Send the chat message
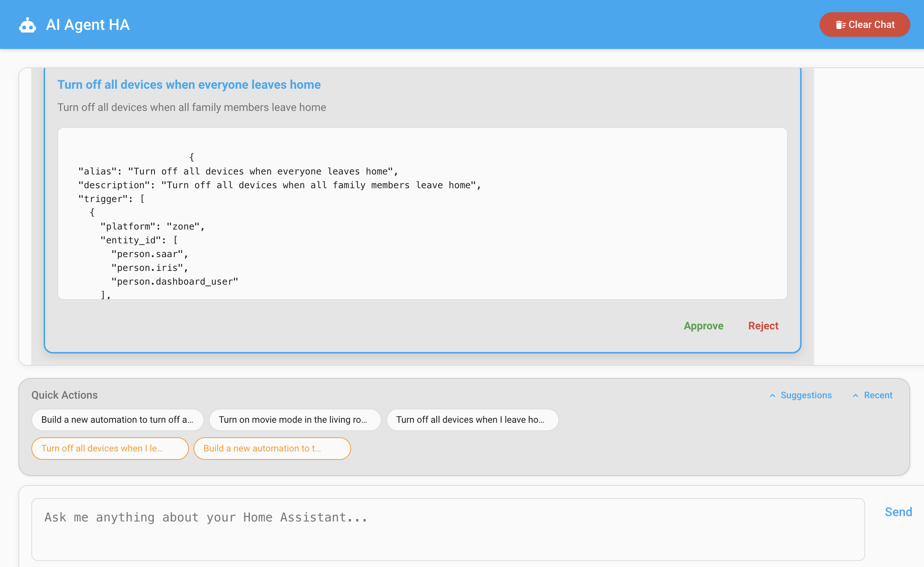Image resolution: width=924 pixels, height=567 pixels. [x=898, y=512]
